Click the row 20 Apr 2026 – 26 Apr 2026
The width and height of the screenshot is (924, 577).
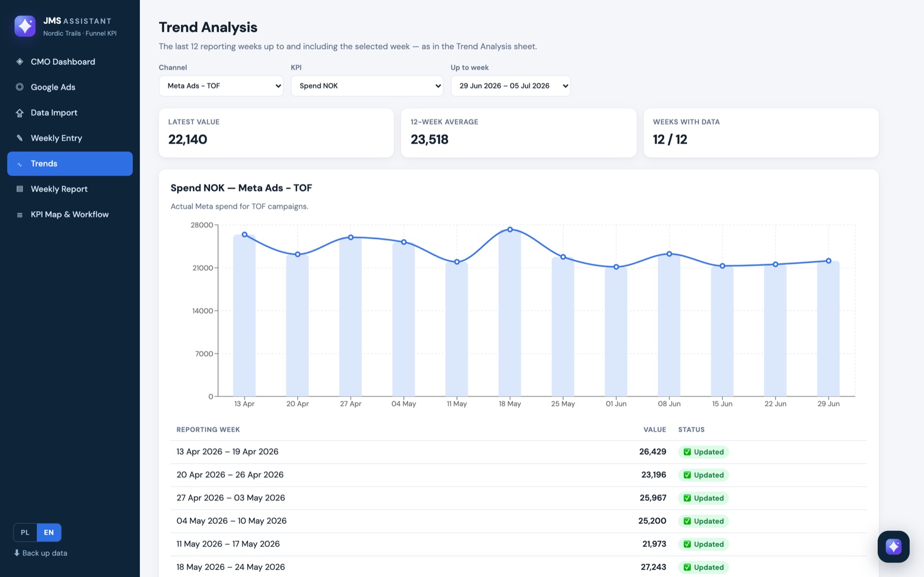pos(519,475)
